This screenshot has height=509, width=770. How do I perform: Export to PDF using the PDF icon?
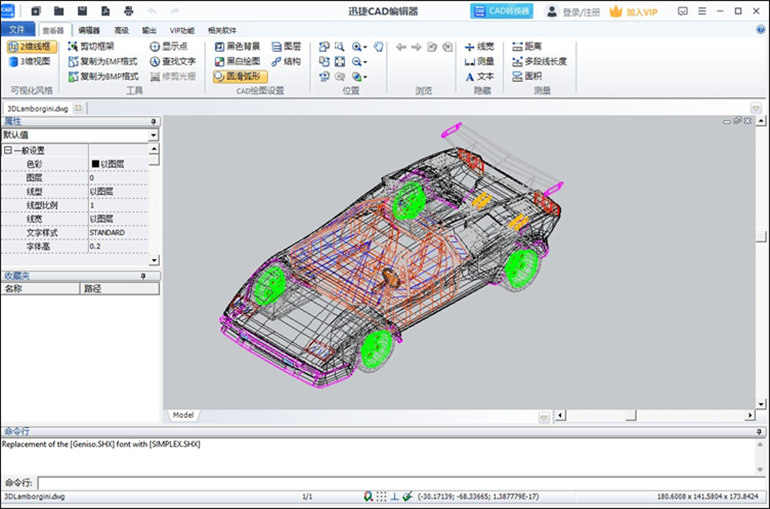[x=106, y=11]
